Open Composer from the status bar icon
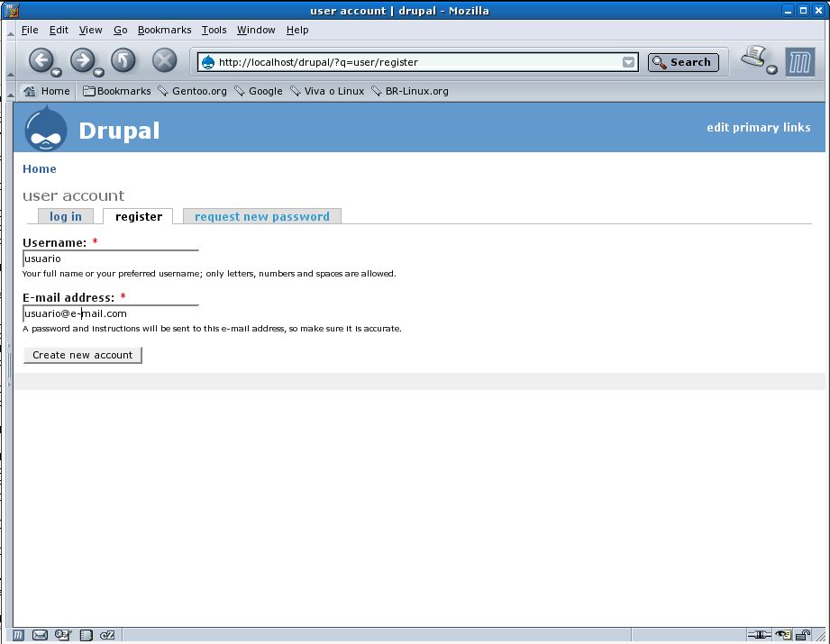The image size is (830, 644). coord(63,635)
